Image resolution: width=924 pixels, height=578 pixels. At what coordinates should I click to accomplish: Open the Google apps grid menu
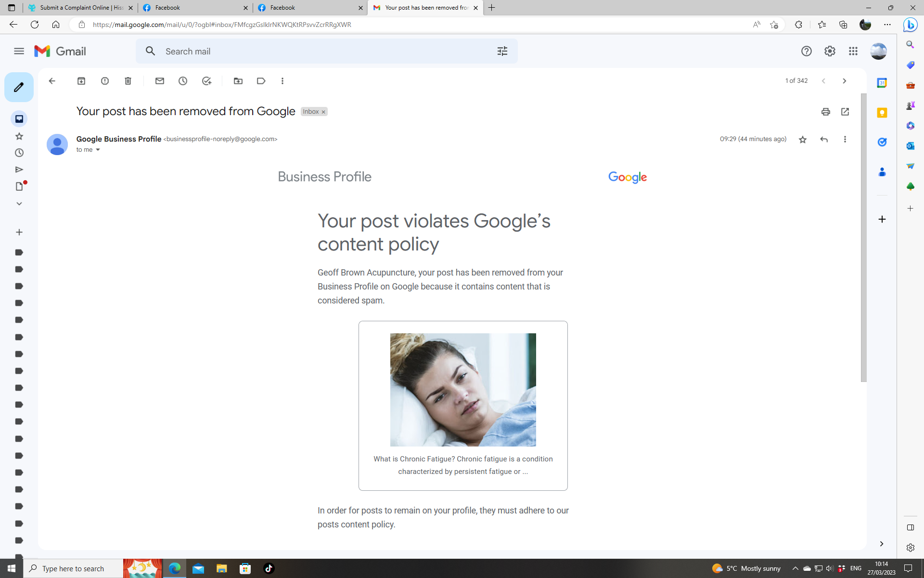click(x=853, y=51)
